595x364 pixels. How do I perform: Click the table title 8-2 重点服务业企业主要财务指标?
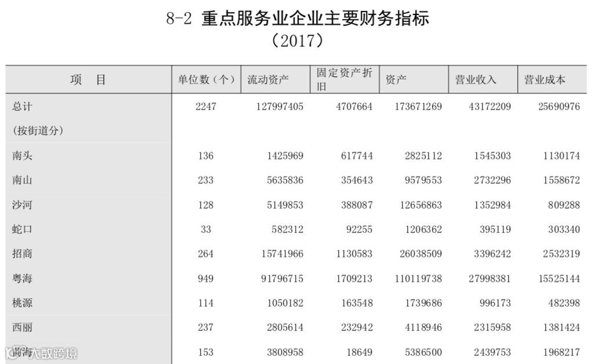point(296,19)
